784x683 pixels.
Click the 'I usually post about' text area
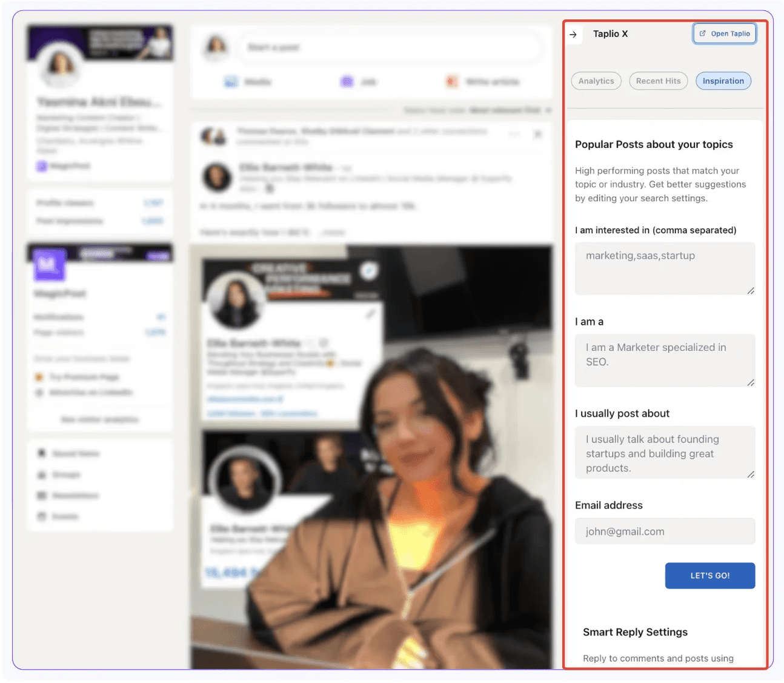click(x=665, y=453)
